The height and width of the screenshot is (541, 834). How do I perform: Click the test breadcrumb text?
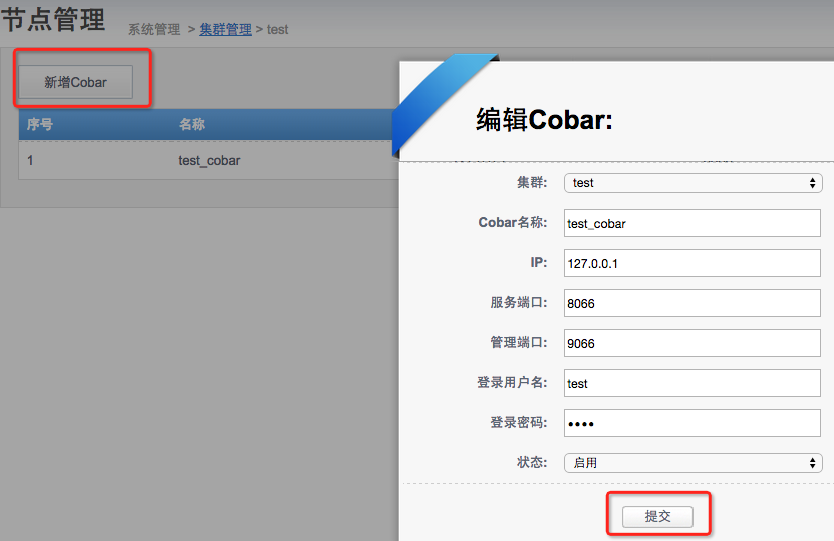pos(278,29)
